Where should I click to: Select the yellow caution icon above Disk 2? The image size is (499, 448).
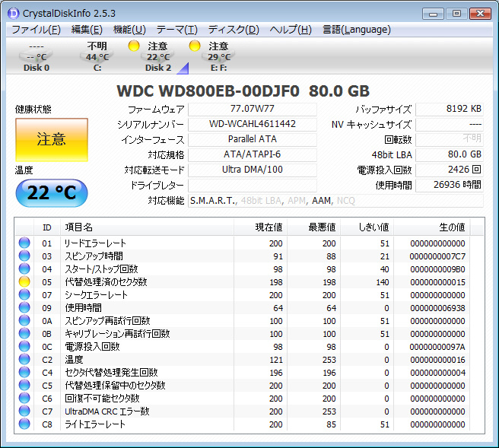133,46
